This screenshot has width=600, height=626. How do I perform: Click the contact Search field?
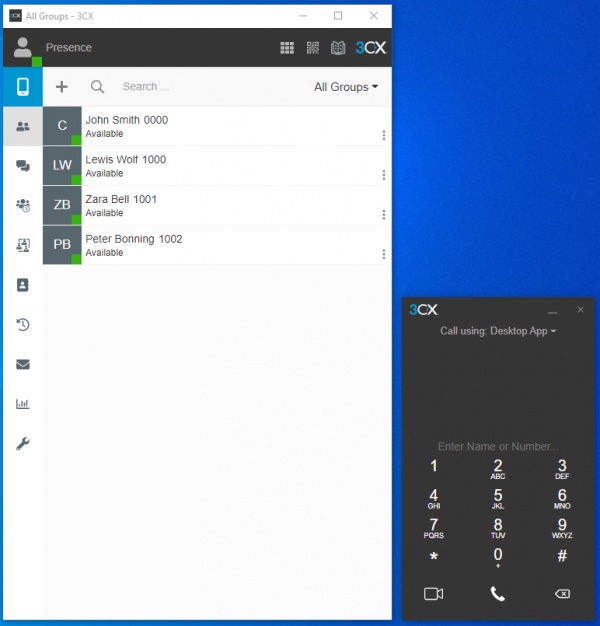coord(200,87)
